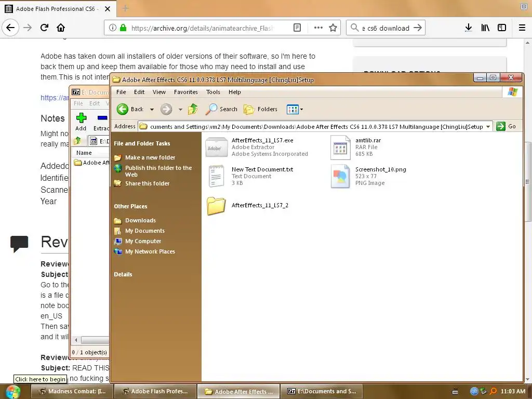Reload the Firefox page
The width and height of the screenshot is (532, 399).
(x=44, y=28)
